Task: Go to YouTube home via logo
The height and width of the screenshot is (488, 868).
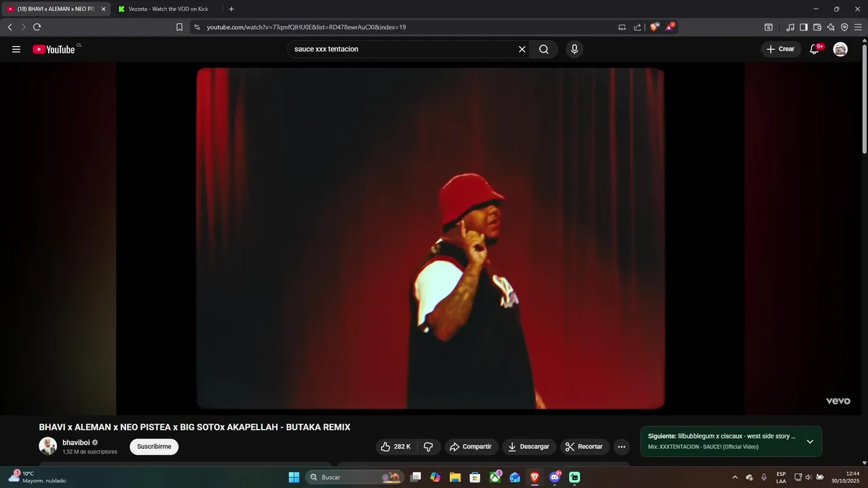Action: tap(54, 49)
